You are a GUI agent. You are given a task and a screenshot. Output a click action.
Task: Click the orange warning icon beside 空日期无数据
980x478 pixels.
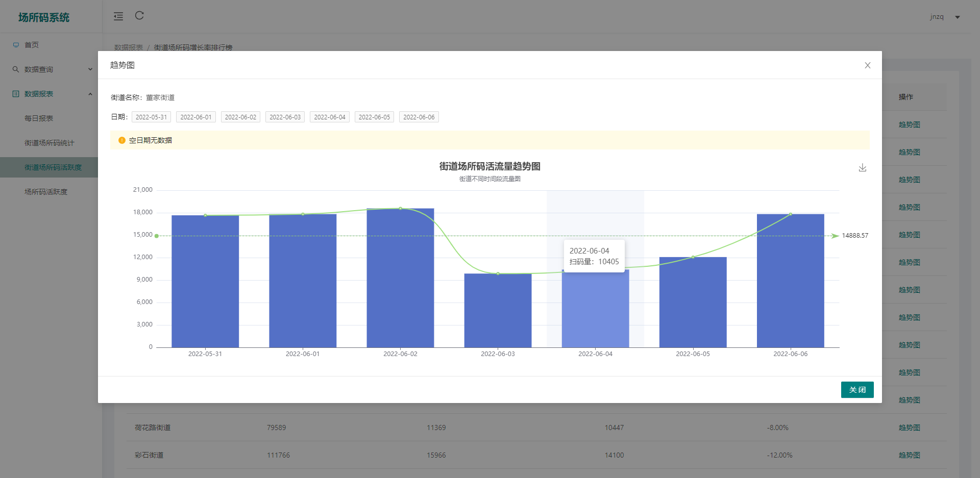(122, 140)
